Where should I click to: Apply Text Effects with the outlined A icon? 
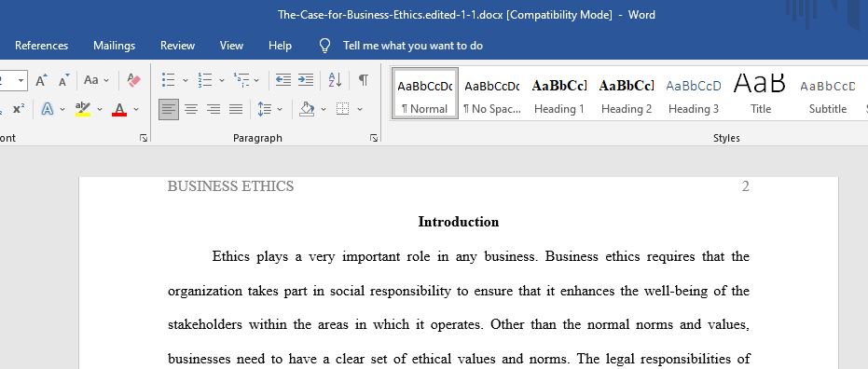pos(48,109)
